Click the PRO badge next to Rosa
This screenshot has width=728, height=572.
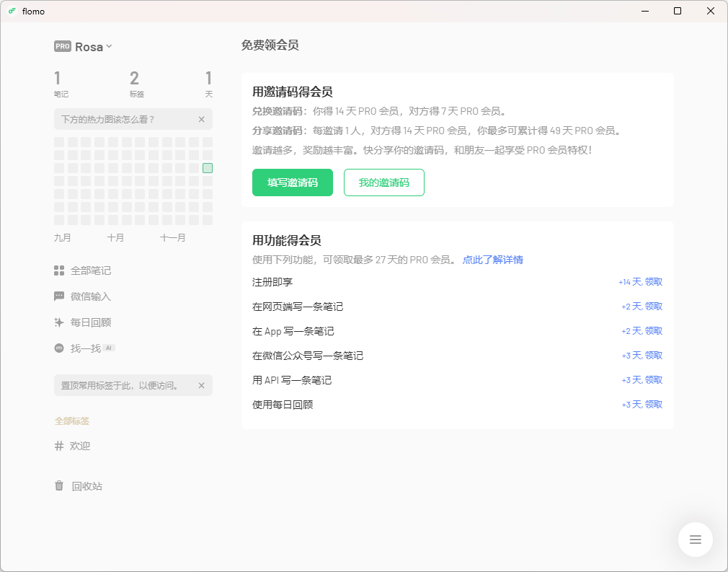(62, 46)
